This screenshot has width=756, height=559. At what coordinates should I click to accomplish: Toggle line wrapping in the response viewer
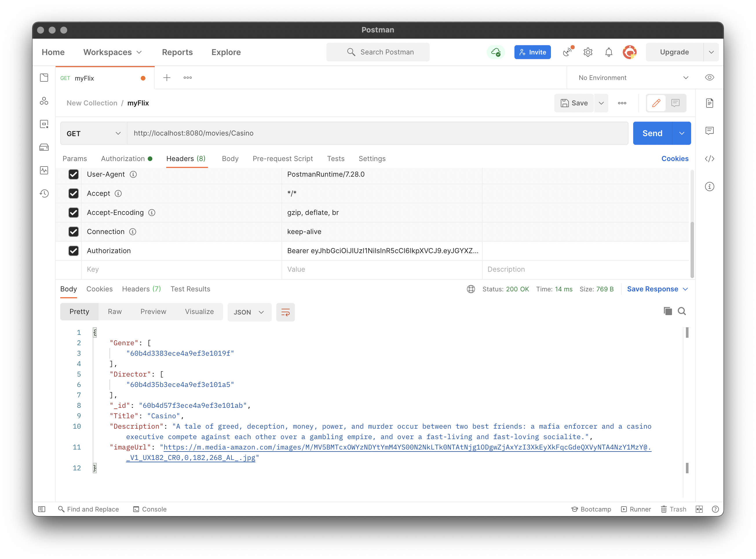285,312
